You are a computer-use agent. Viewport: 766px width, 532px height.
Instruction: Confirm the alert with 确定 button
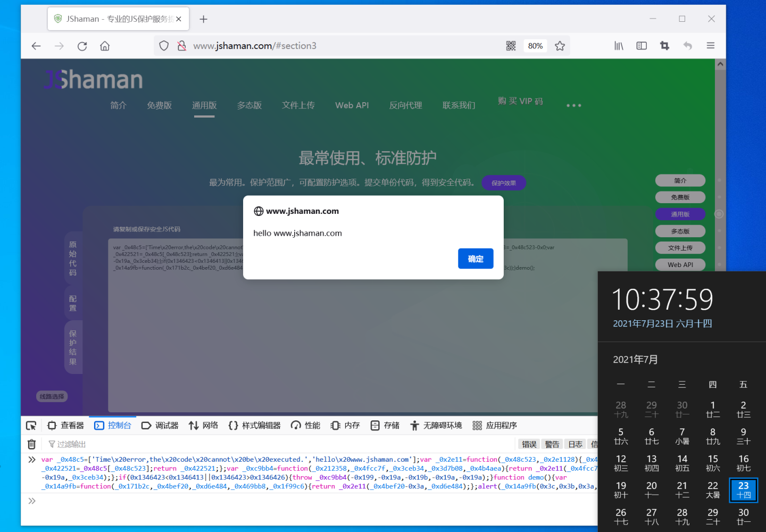point(476,259)
